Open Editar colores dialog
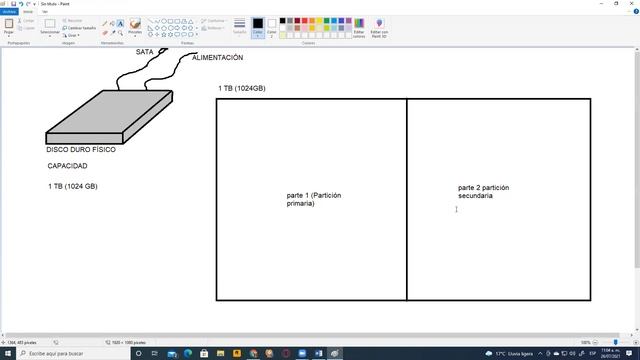This screenshot has width=640, height=360. tap(359, 28)
